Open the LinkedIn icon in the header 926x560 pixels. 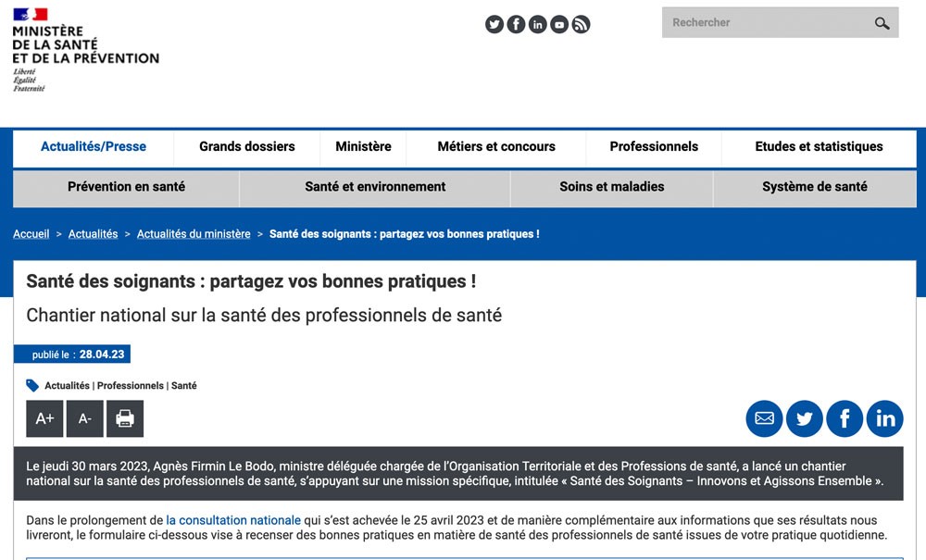[537, 25]
